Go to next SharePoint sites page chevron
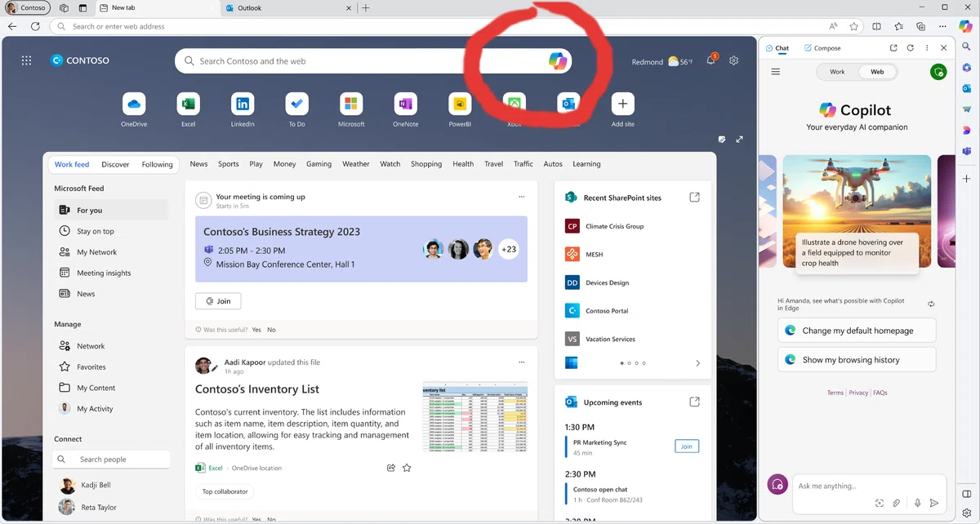Image resolution: width=980 pixels, height=524 pixels. tap(697, 363)
